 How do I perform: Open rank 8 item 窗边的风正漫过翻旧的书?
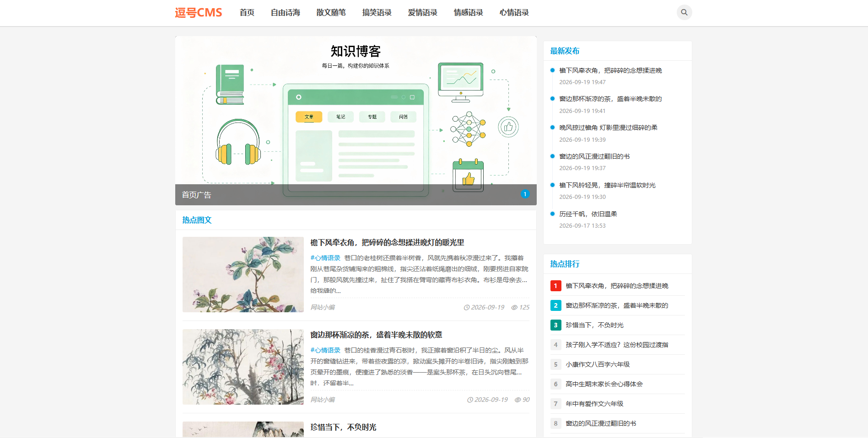pos(601,423)
